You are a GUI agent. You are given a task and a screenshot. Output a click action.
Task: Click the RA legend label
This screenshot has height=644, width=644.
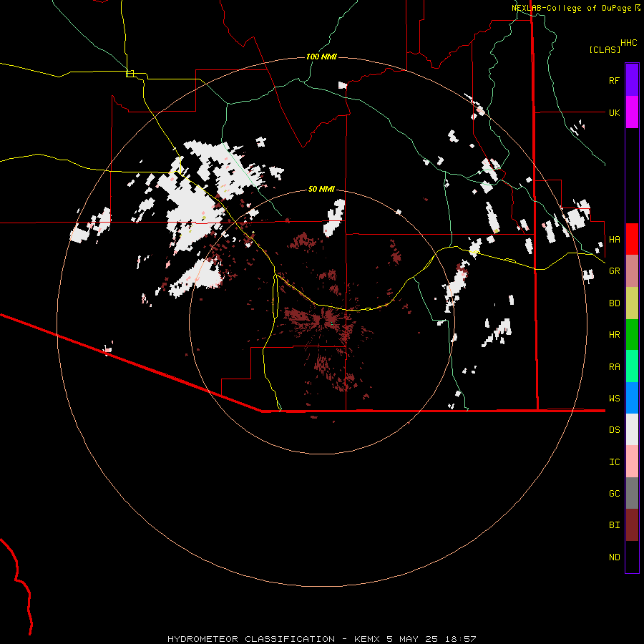(x=614, y=367)
